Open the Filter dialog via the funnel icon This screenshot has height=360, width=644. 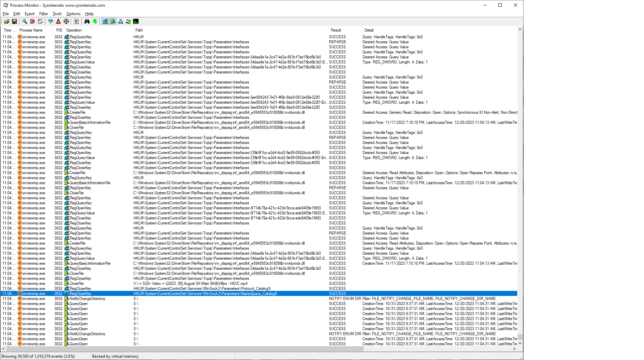[51, 21]
